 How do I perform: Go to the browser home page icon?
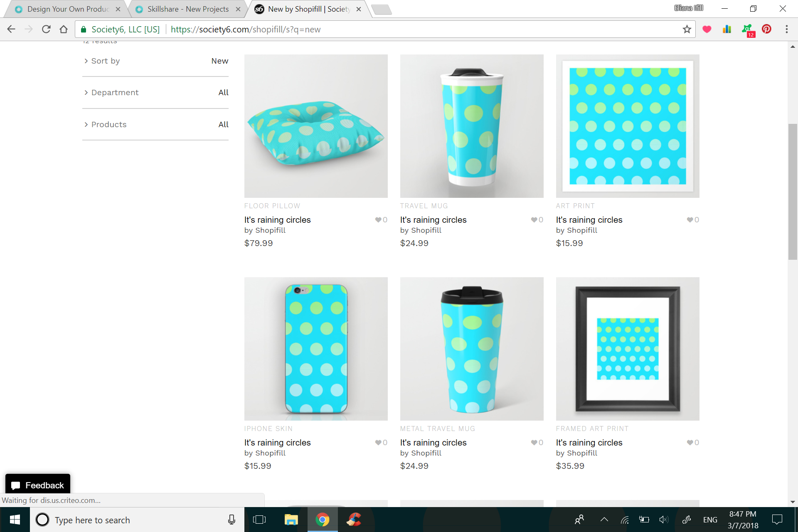(x=64, y=29)
